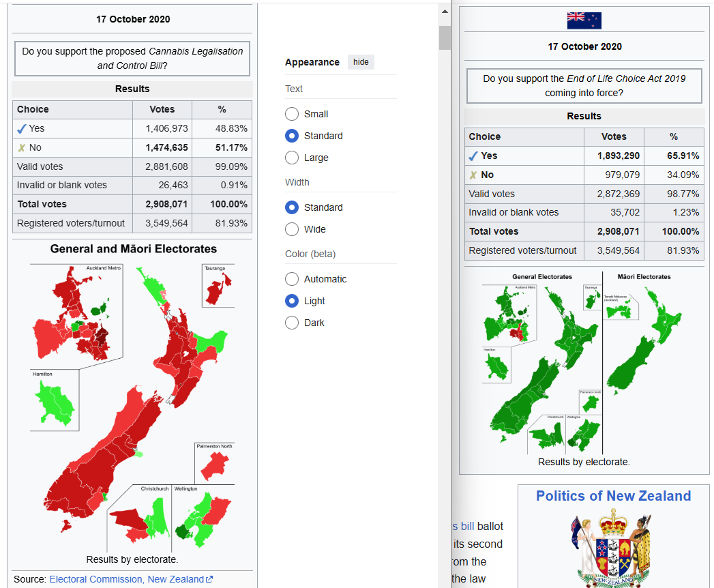Select the Small text size radio button
This screenshot has width=714, height=588.
tap(292, 114)
